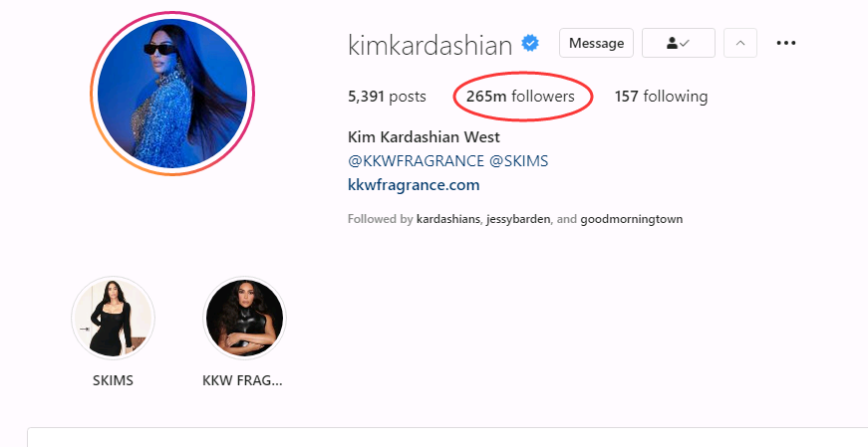Open the @KKWFRAGRANCE mention link
This screenshot has height=447, width=868.
416,161
